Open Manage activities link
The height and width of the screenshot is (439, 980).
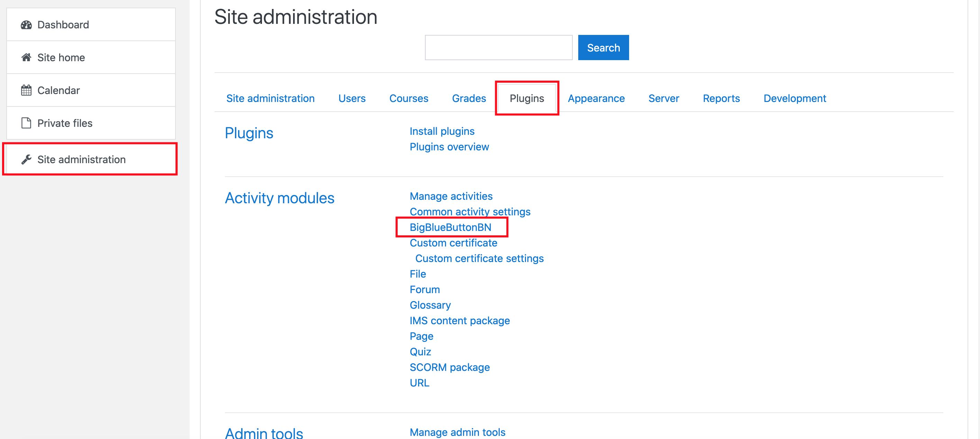(x=451, y=196)
